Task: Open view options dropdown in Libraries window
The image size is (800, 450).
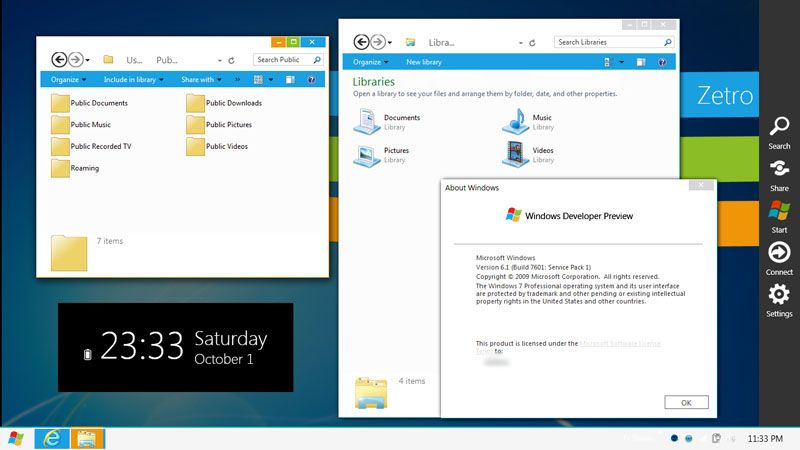Action: coord(621,62)
